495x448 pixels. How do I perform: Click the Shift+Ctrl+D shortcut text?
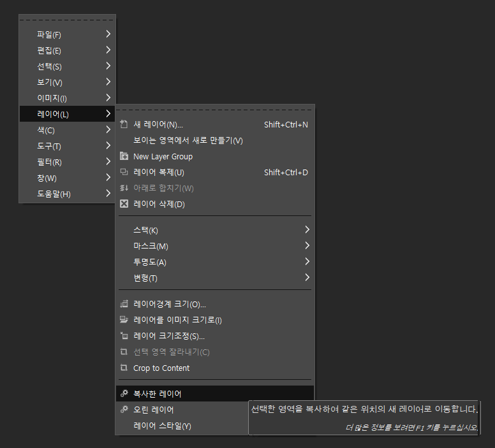pos(286,172)
